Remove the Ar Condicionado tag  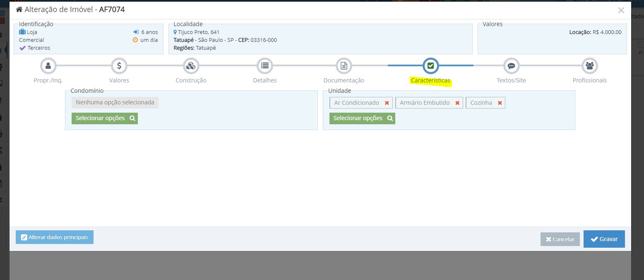(x=387, y=103)
